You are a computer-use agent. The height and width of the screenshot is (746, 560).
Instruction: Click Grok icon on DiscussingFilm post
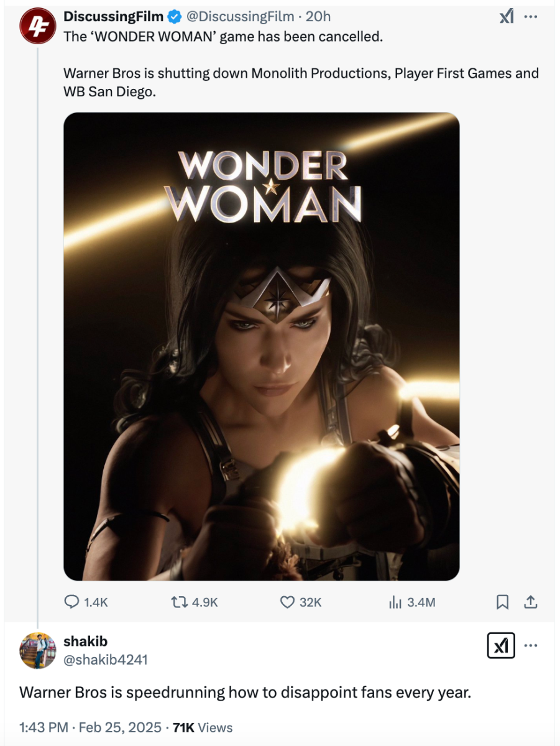(x=507, y=17)
